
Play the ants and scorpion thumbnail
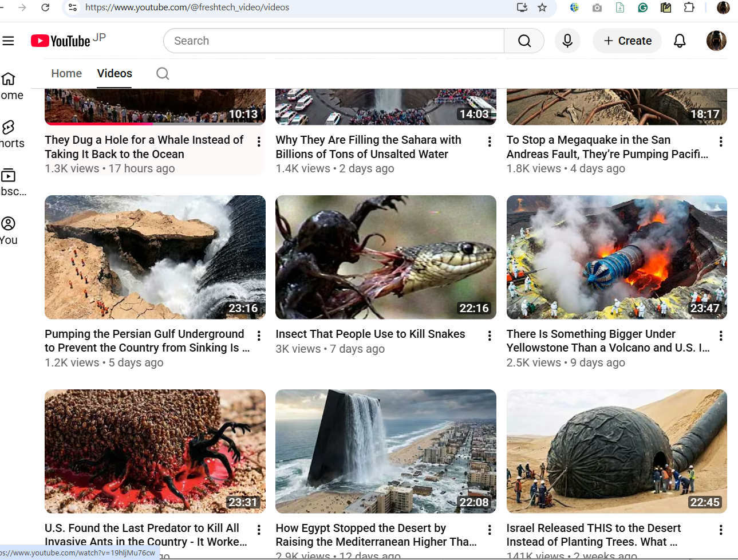pos(155,451)
